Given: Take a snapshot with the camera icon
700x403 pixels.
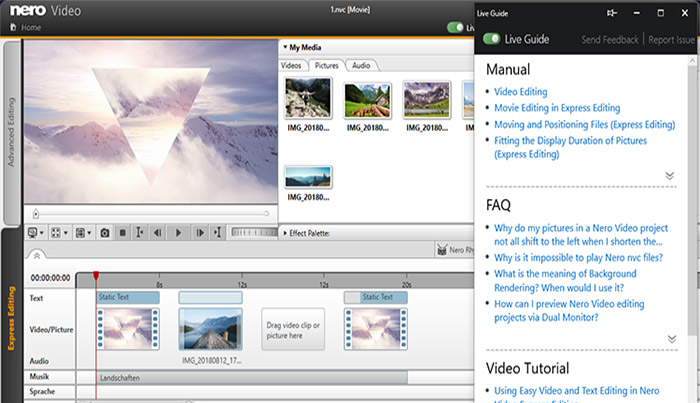Looking at the screenshot, I should 104,233.
